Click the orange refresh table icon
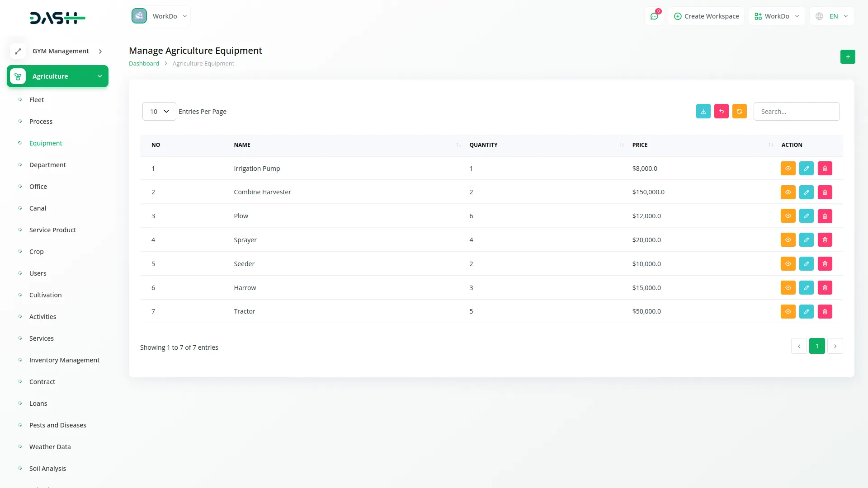The height and width of the screenshot is (488, 868). 739,112
